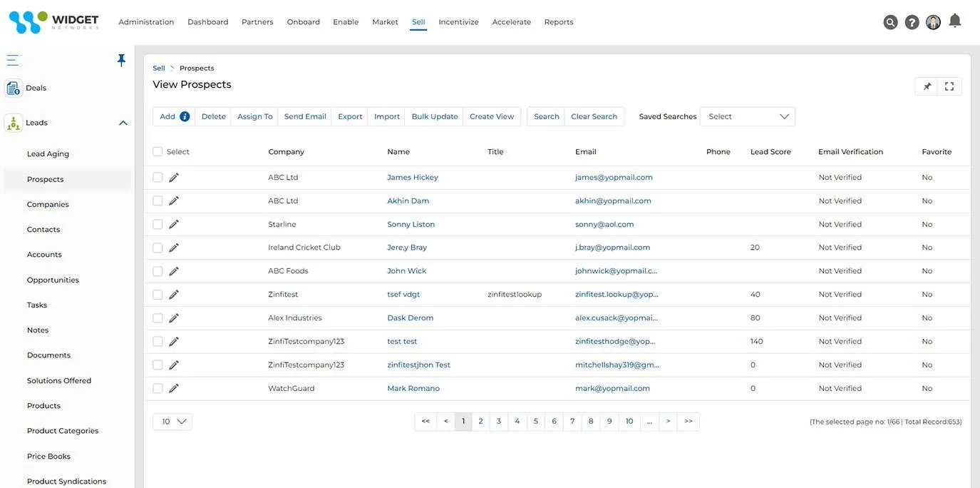Check the Ireland Cricket Club row checkbox
The height and width of the screenshot is (488, 980).
point(158,248)
